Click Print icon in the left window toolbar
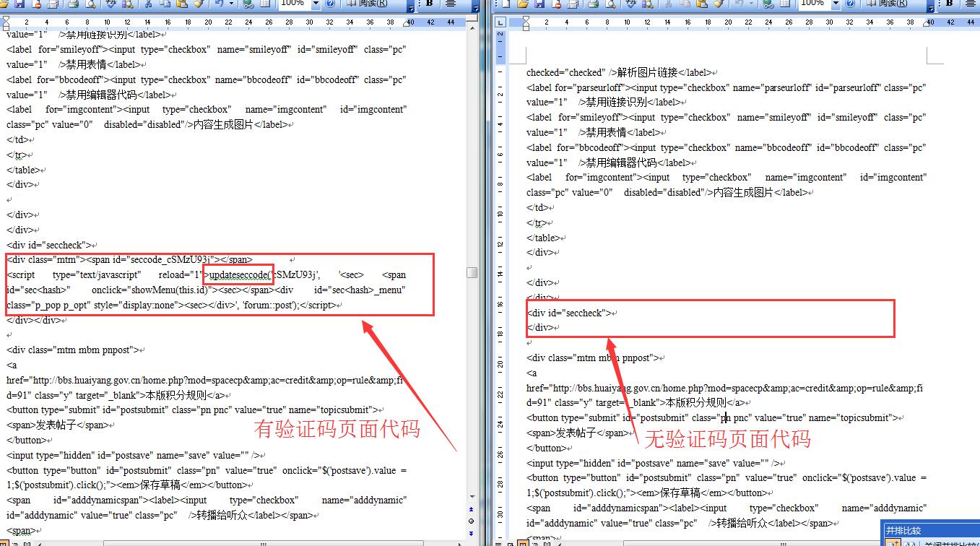980x546 pixels. pos(74,4)
